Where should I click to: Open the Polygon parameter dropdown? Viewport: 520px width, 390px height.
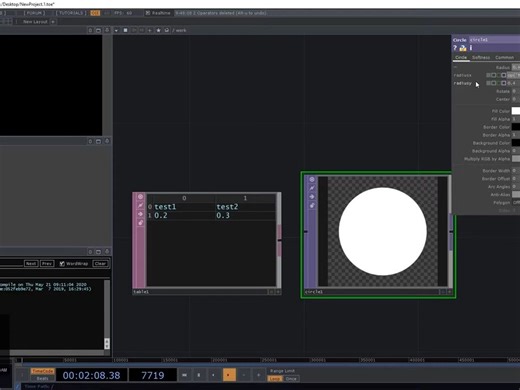click(516, 203)
